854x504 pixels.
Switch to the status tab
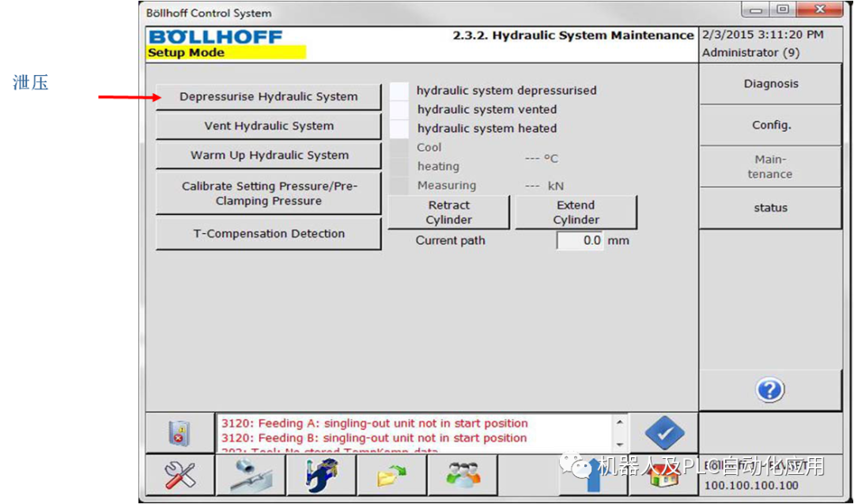pyautogui.click(x=771, y=208)
